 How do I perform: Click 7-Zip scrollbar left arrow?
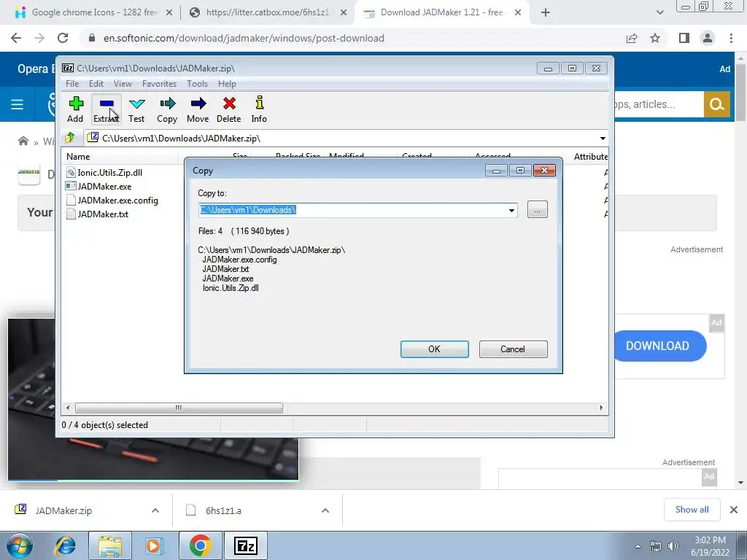pyautogui.click(x=68, y=408)
